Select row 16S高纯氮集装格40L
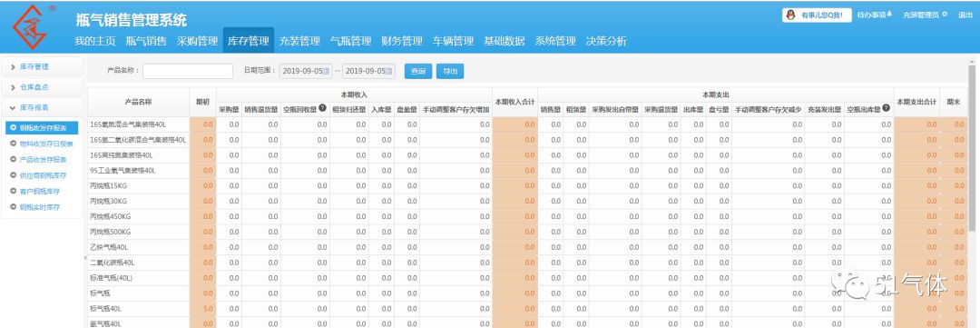 tap(527, 155)
